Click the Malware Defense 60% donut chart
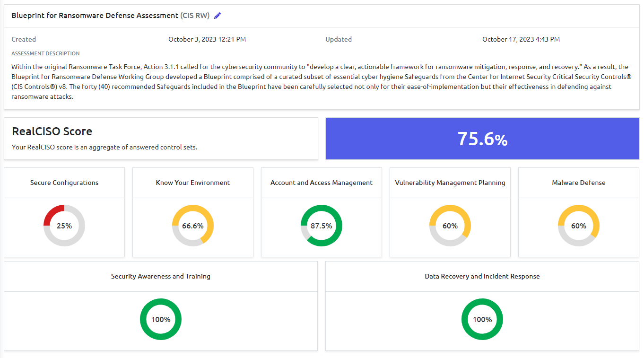644x358 pixels. click(579, 226)
